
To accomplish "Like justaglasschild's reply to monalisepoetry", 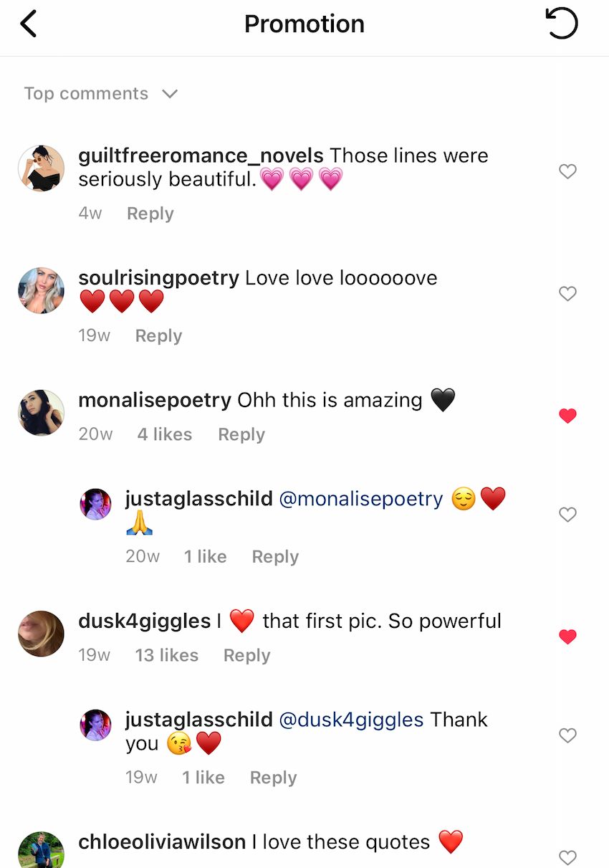I will coord(567,515).
